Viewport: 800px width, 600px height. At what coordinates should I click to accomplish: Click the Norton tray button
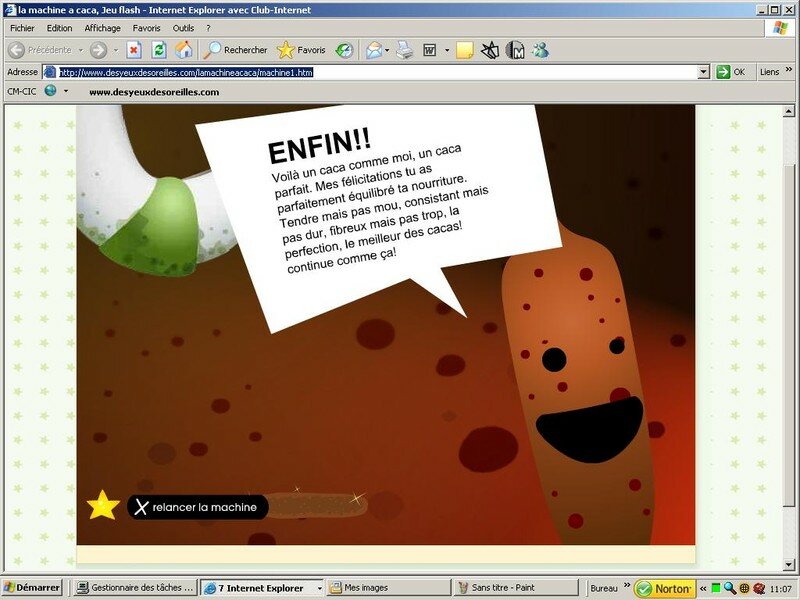(x=664, y=588)
